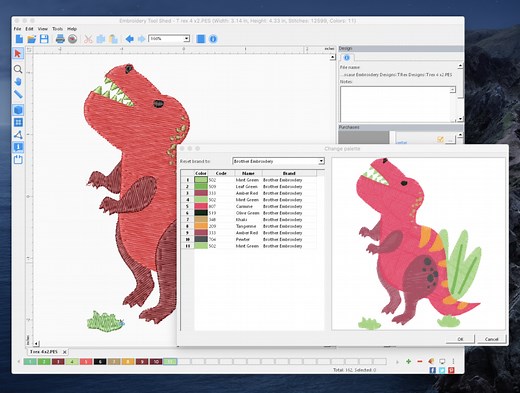Click the info tab icon in Design panel
The image size is (520, 393).
pyautogui.click(x=347, y=58)
